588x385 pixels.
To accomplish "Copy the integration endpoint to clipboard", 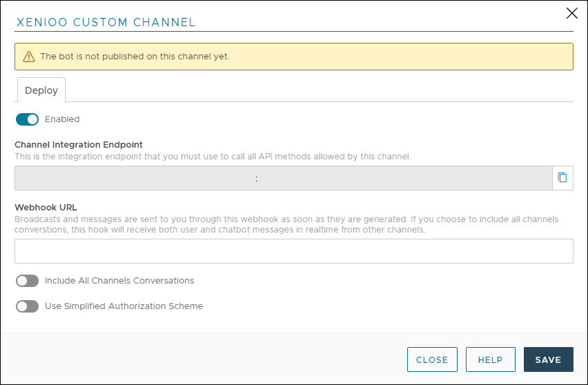I will click(562, 178).
